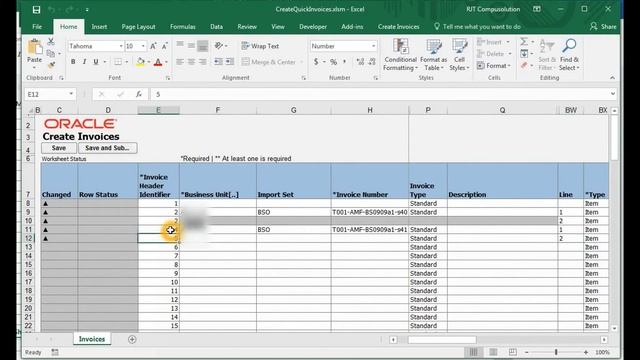Click the macro record icon in status bar
The width and height of the screenshot is (640, 360).
[55, 352]
